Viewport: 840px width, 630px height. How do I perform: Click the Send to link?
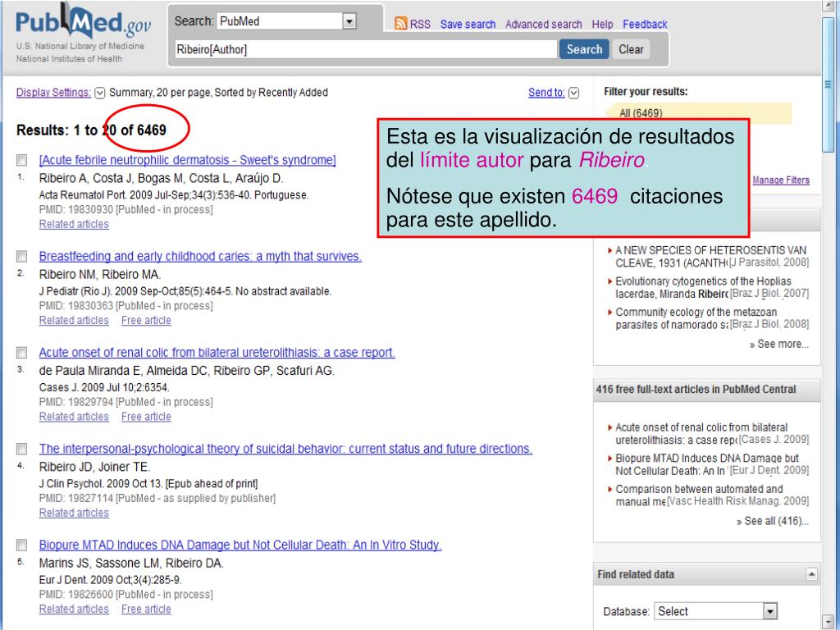pos(546,93)
